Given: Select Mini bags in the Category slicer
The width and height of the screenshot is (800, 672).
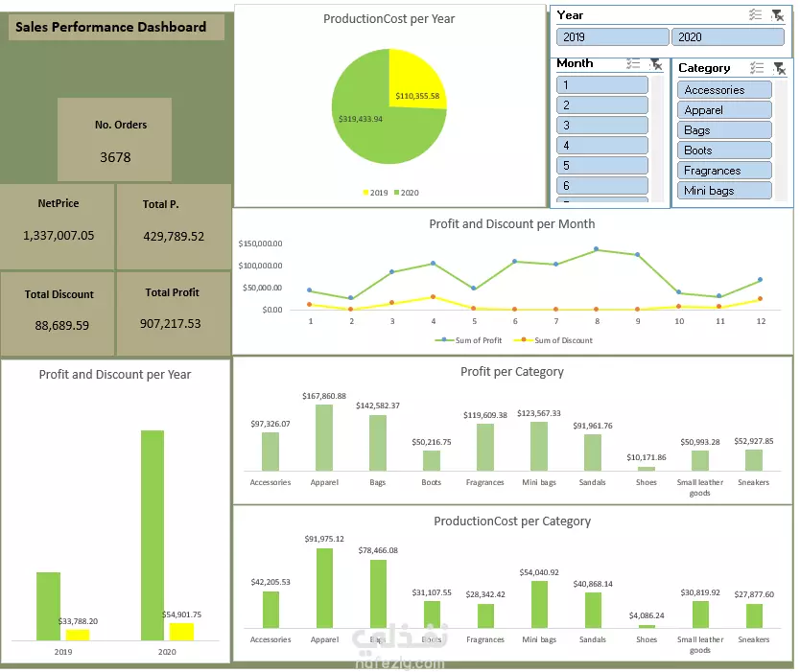Looking at the screenshot, I should [724, 191].
